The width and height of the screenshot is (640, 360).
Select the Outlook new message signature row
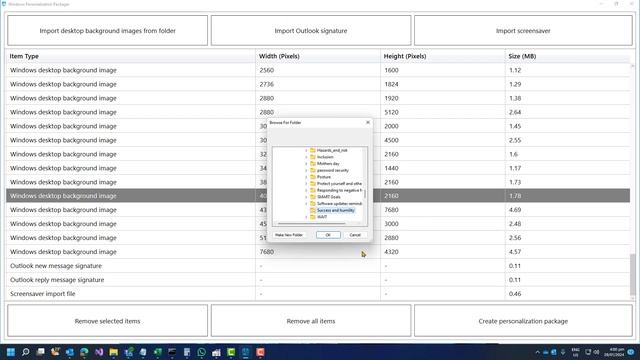click(318, 266)
